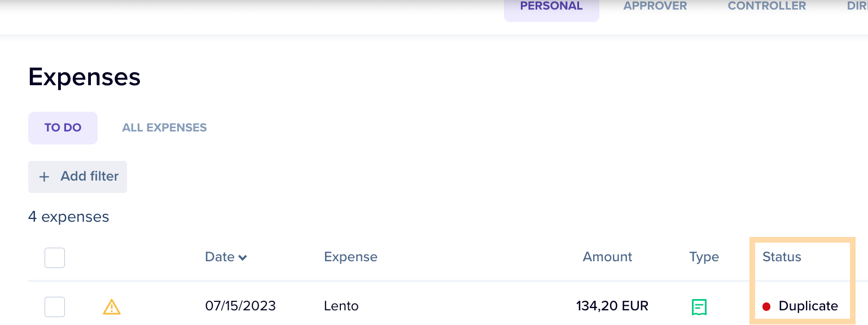Click the Status column header

pyautogui.click(x=782, y=257)
